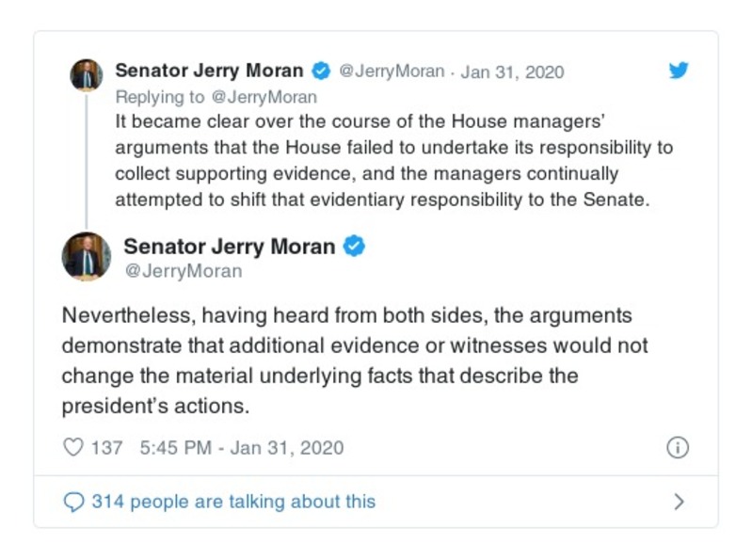Click the verified badge in the reply header
Image resolution: width=752 pixels, height=560 pixels.
(x=321, y=71)
